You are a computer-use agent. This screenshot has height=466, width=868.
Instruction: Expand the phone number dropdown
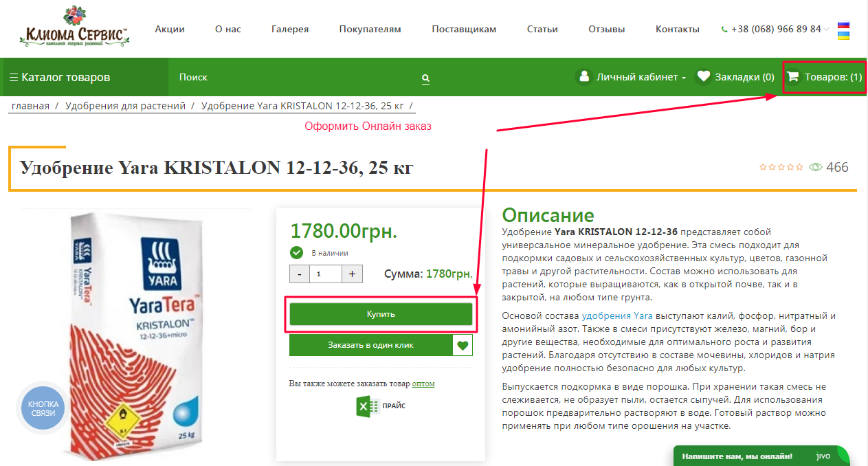coord(826,30)
